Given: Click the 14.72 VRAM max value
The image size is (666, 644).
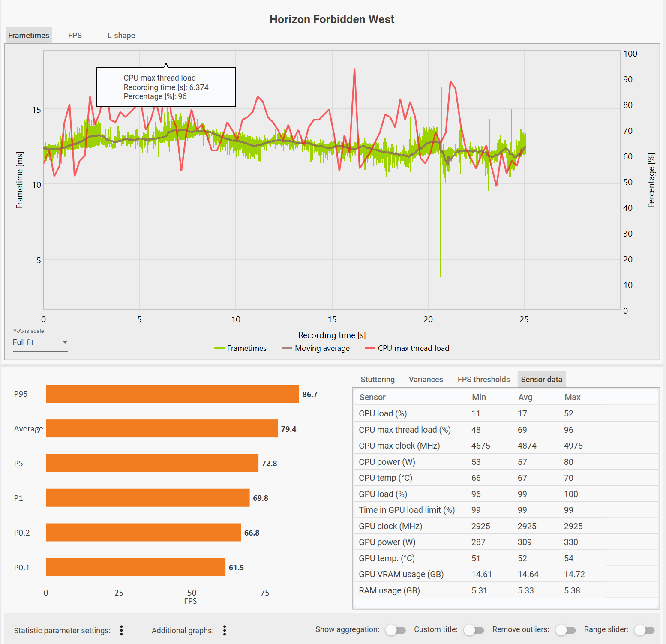Looking at the screenshot, I should 574,574.
